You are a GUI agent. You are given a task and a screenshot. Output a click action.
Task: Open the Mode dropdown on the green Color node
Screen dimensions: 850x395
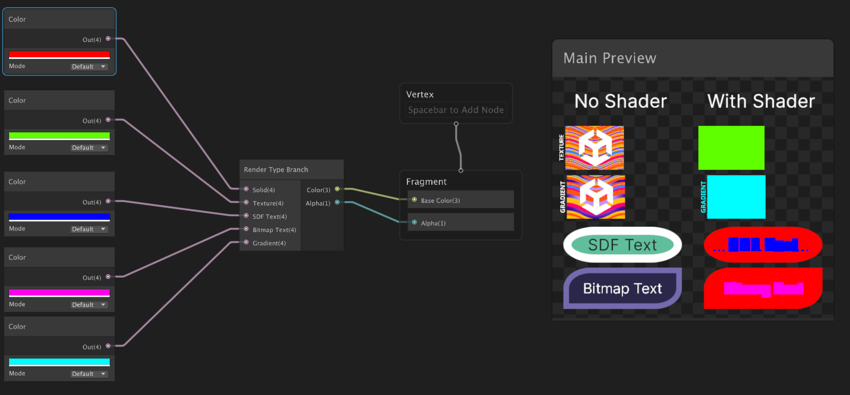point(89,147)
